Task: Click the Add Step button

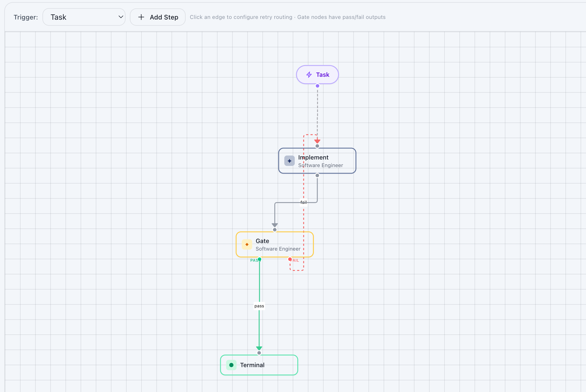Action: click(x=158, y=17)
